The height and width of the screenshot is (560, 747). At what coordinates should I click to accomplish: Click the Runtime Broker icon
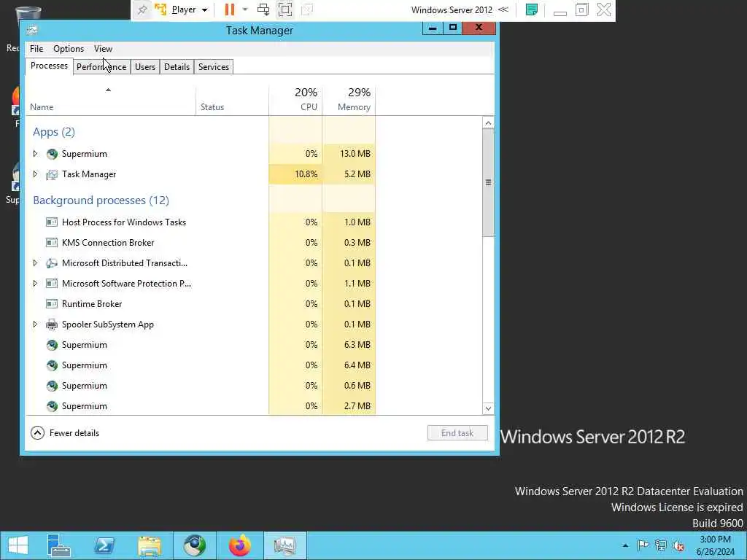[x=52, y=304]
